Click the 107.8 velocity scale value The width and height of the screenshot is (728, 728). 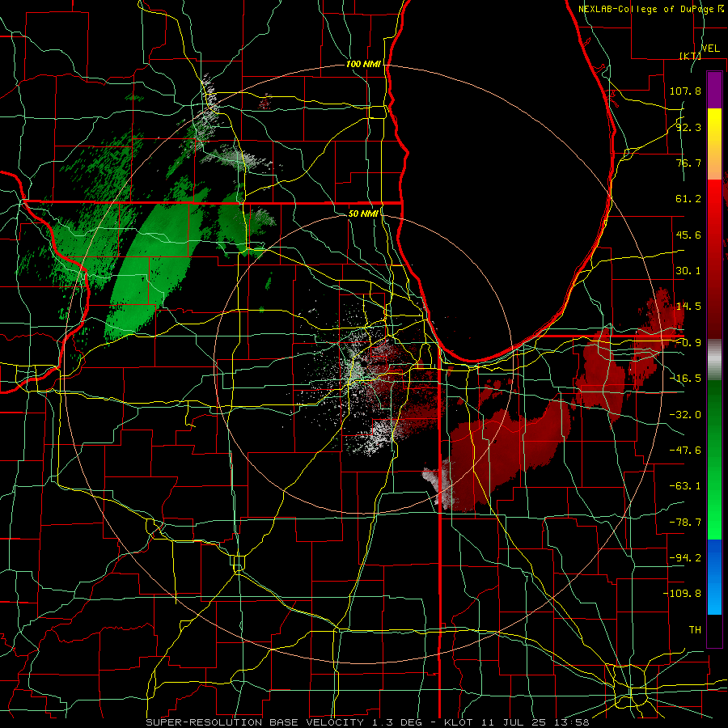pyautogui.click(x=685, y=91)
